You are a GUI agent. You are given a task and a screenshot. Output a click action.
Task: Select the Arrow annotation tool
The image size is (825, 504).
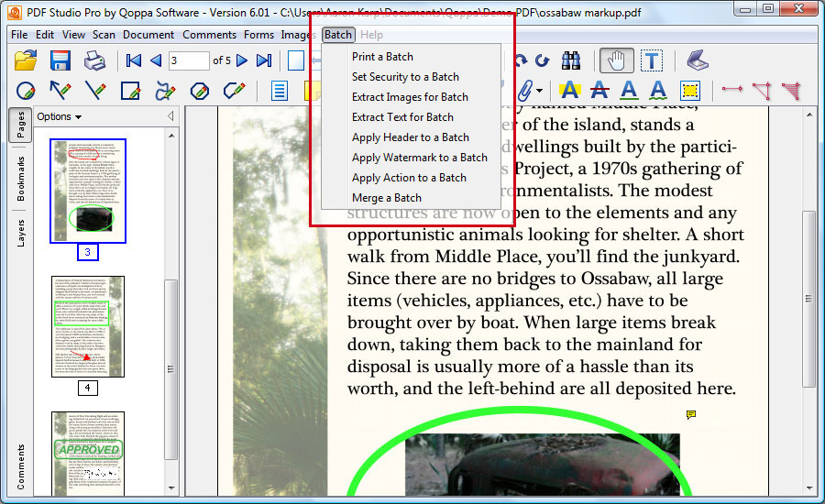pyautogui.click(x=60, y=91)
